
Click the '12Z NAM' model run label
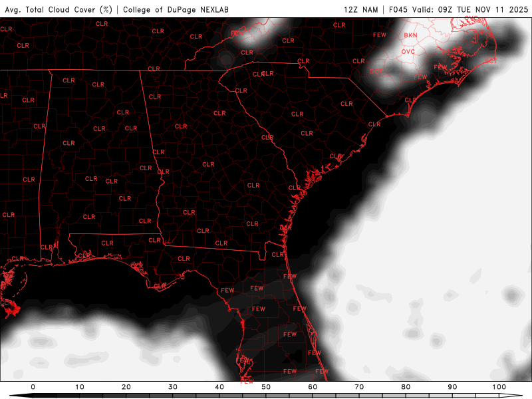pyautogui.click(x=360, y=9)
